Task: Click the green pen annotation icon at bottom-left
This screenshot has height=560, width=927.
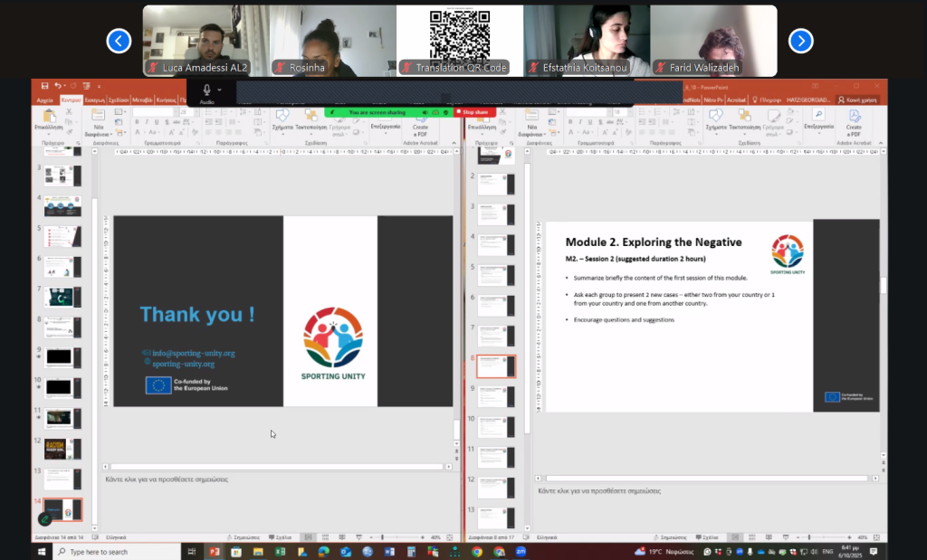Action: tap(43, 518)
